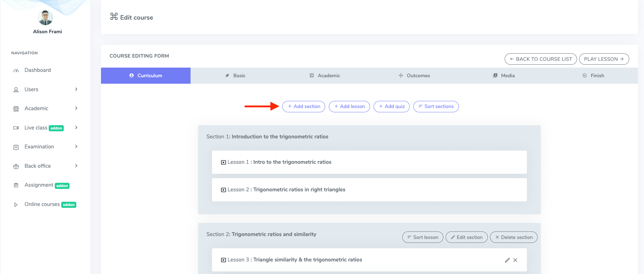Click the Dashboard gauge icon in sidebar
The height and width of the screenshot is (274, 644).
[x=16, y=70]
